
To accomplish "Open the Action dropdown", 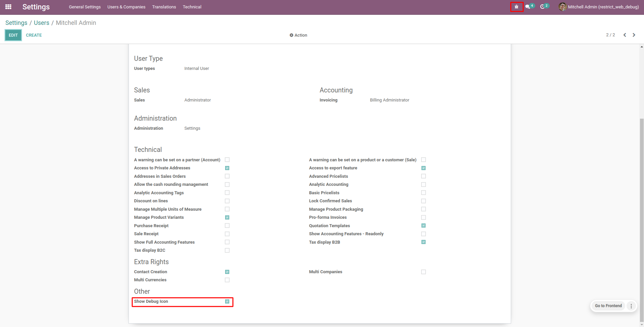I will (298, 35).
